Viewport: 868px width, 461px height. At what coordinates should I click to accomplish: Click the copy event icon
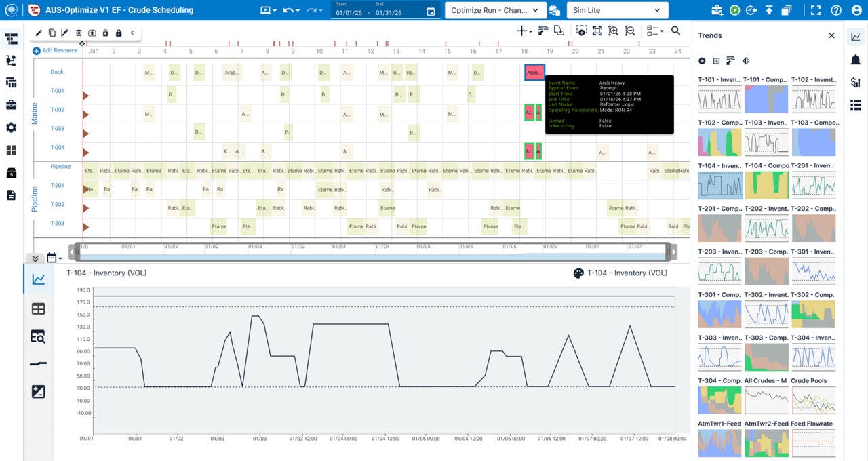point(52,33)
